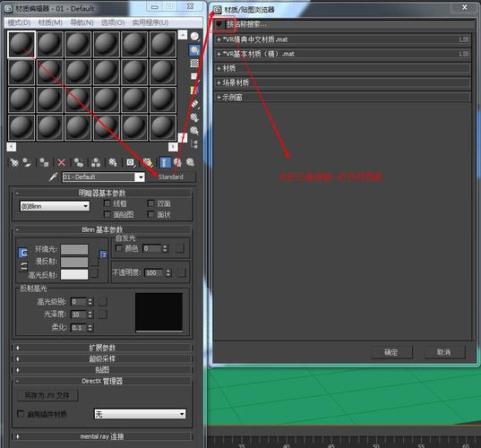Open the (B)Blinn shader dropdown

click(55, 206)
